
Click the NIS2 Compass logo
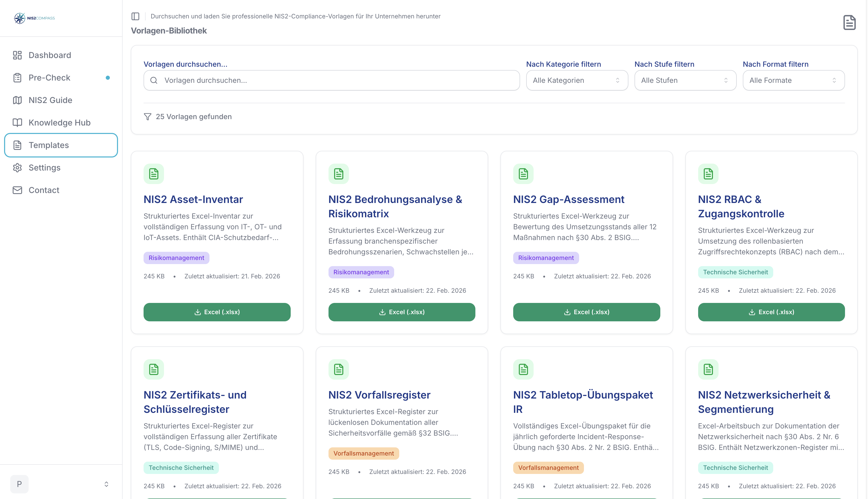point(34,18)
